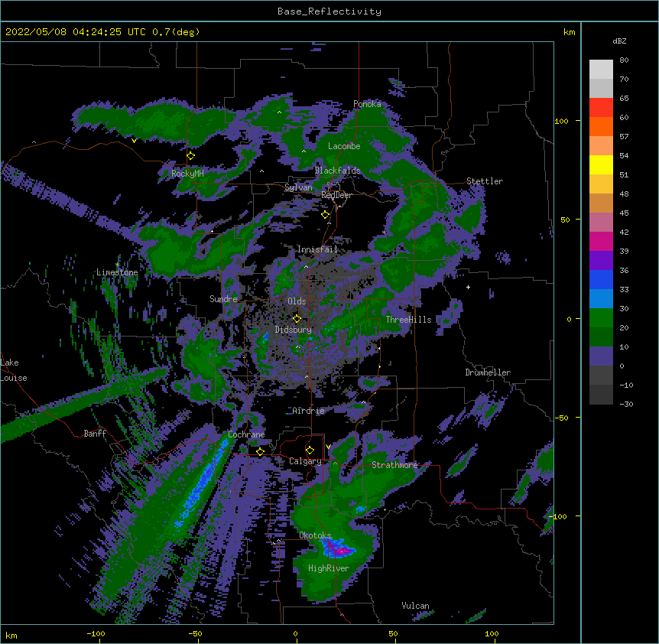Click the dBZ legend heading
Screen dimensions: 659x644
pos(619,41)
